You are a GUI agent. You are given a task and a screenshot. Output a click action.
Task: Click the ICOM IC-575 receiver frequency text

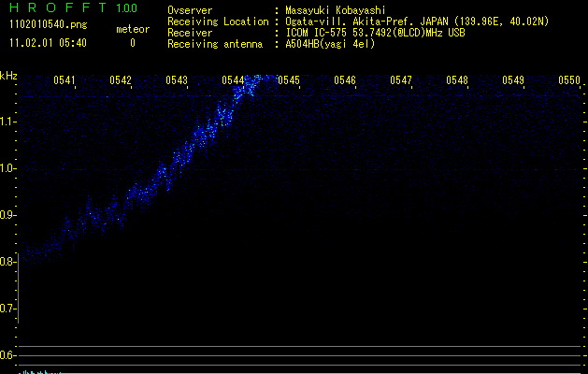pos(375,33)
